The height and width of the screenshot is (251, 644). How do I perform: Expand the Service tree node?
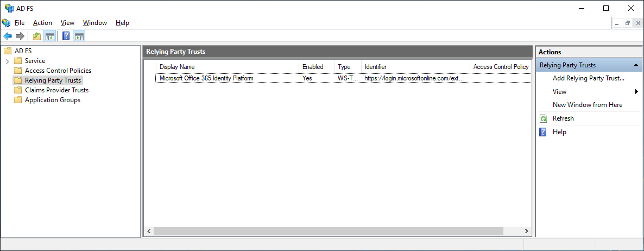(x=7, y=61)
